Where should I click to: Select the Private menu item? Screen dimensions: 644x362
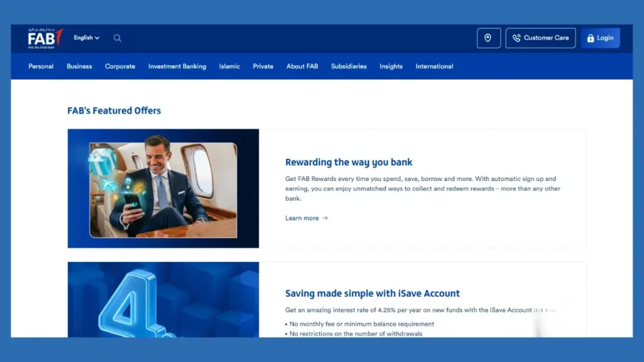pyautogui.click(x=263, y=67)
